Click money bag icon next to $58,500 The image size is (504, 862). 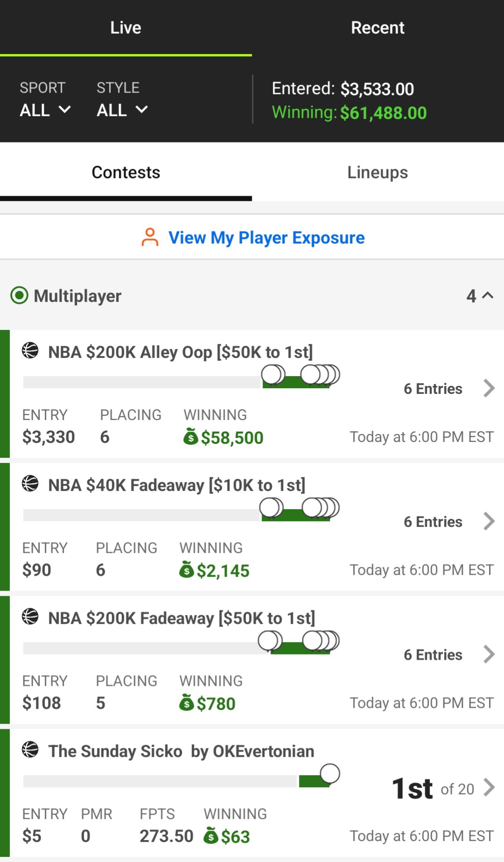click(x=190, y=436)
